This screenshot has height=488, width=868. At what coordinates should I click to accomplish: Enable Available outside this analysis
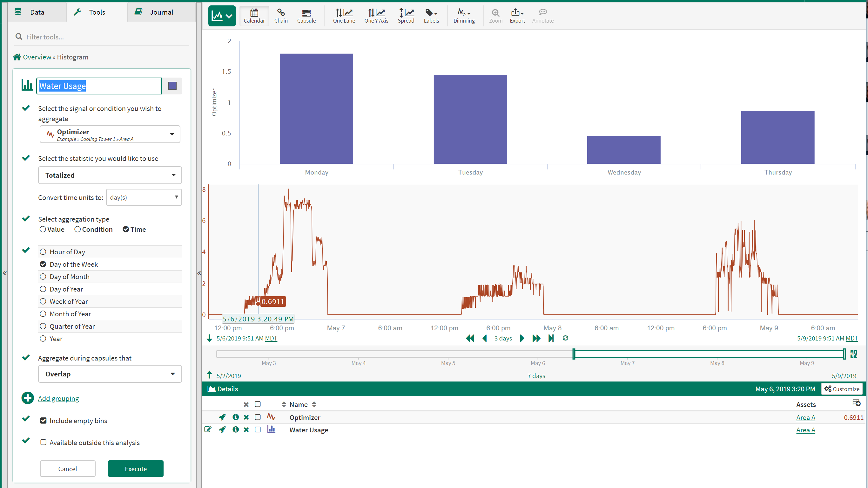pos(43,442)
